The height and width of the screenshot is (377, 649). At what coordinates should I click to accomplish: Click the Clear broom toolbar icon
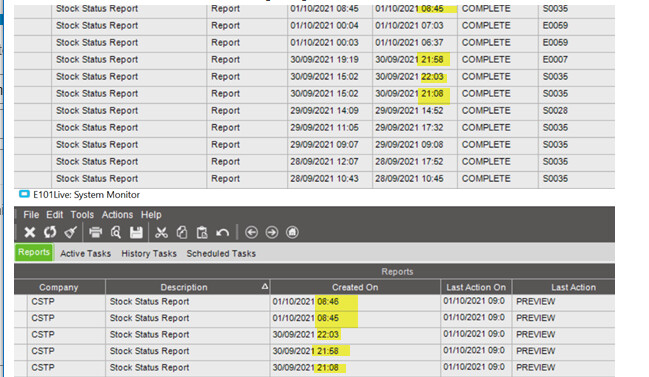coord(70,233)
